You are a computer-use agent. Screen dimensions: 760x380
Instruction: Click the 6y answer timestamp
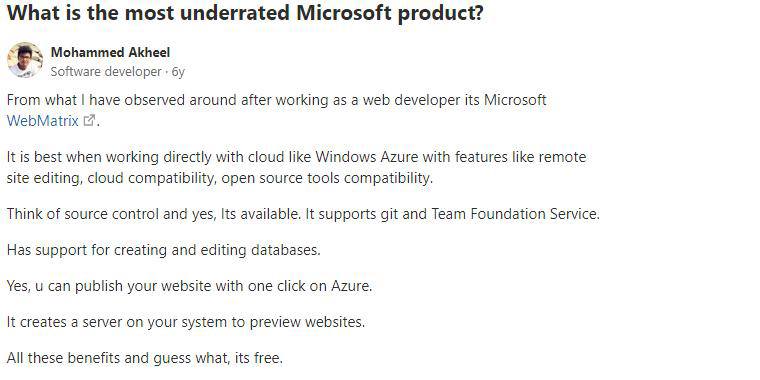[178, 72]
